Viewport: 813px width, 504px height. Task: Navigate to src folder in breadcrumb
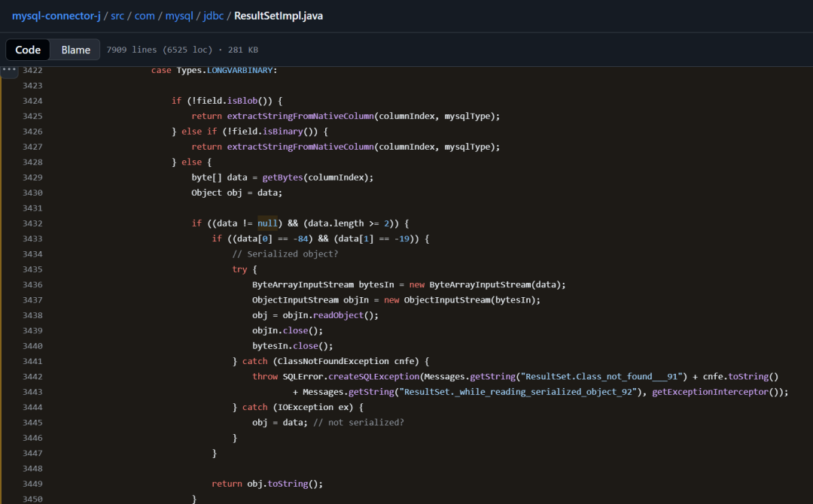[x=118, y=15]
